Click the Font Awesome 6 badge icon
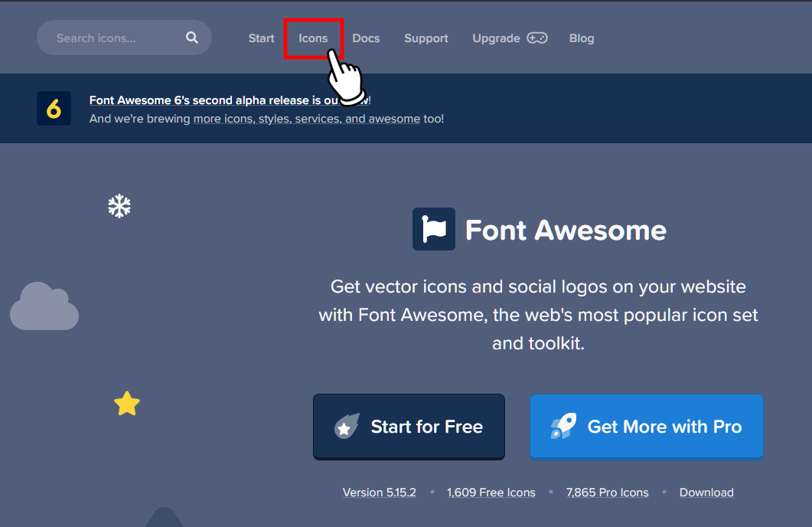The image size is (812, 527). pyautogui.click(x=54, y=108)
